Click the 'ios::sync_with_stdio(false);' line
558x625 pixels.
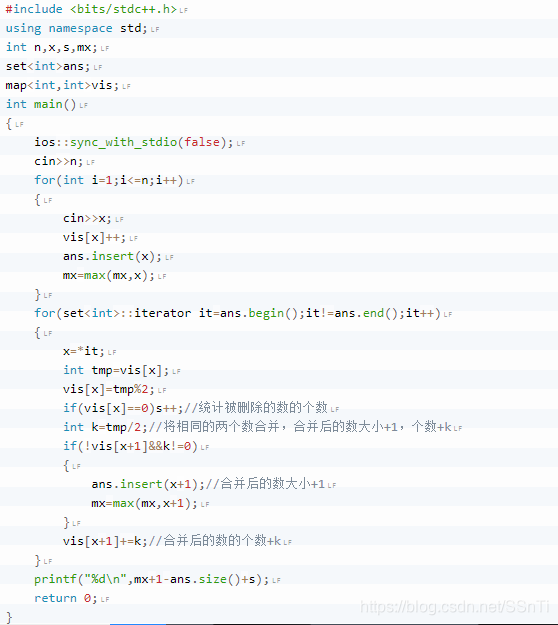[134, 142]
